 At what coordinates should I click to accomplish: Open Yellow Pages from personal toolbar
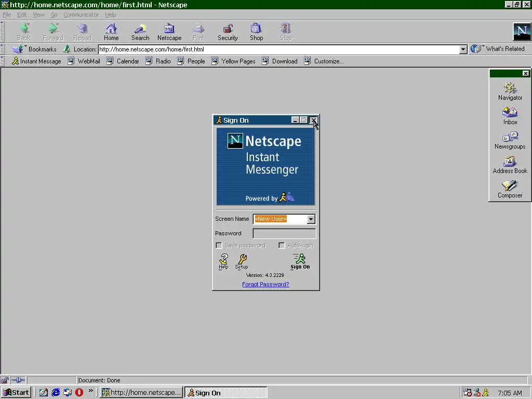pyautogui.click(x=233, y=61)
